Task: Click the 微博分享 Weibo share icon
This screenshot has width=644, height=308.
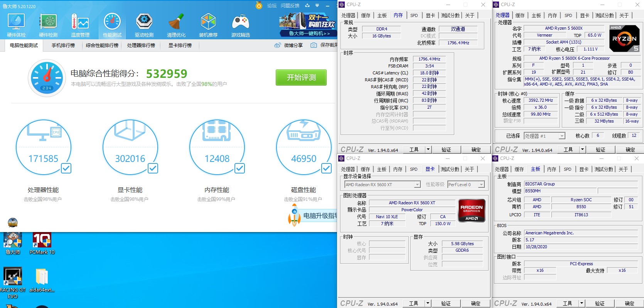Action: click(278, 45)
